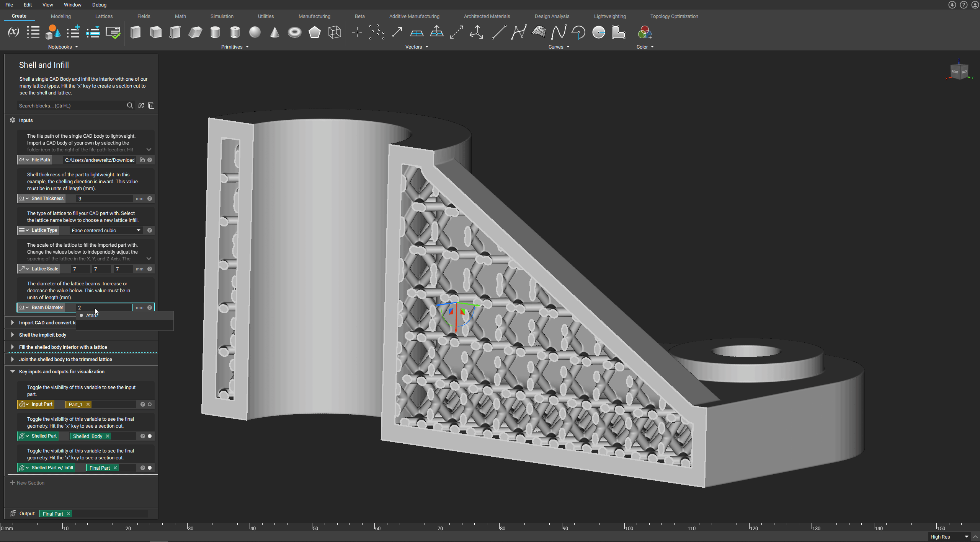This screenshot has height=542, width=980.
Task: Select the Line curve tool
Action: (499, 32)
